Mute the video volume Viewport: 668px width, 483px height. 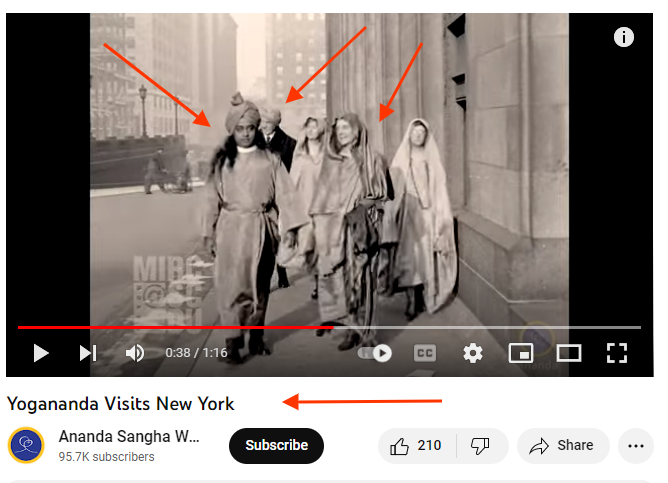135,353
